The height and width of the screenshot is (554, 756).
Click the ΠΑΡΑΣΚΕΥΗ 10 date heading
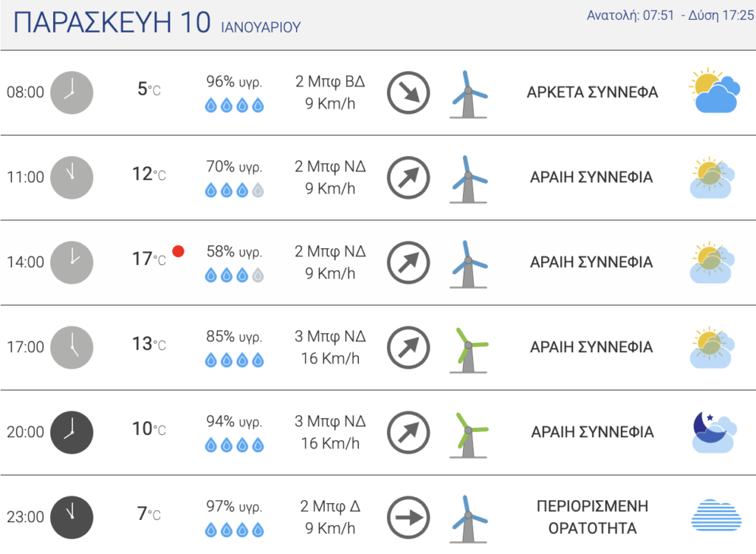pyautogui.click(x=112, y=22)
